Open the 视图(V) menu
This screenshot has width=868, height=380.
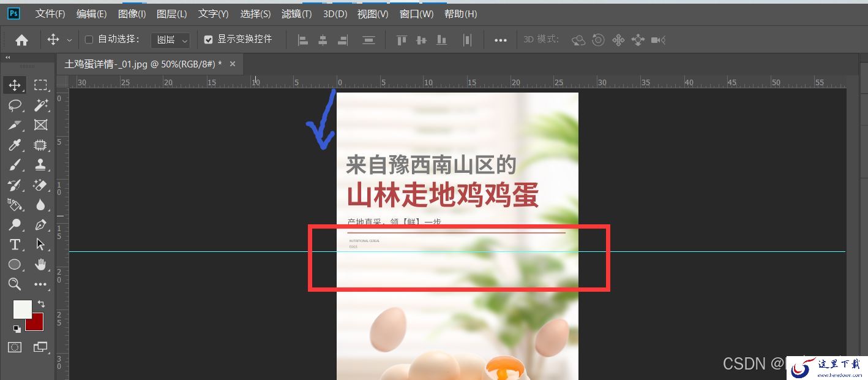373,13
